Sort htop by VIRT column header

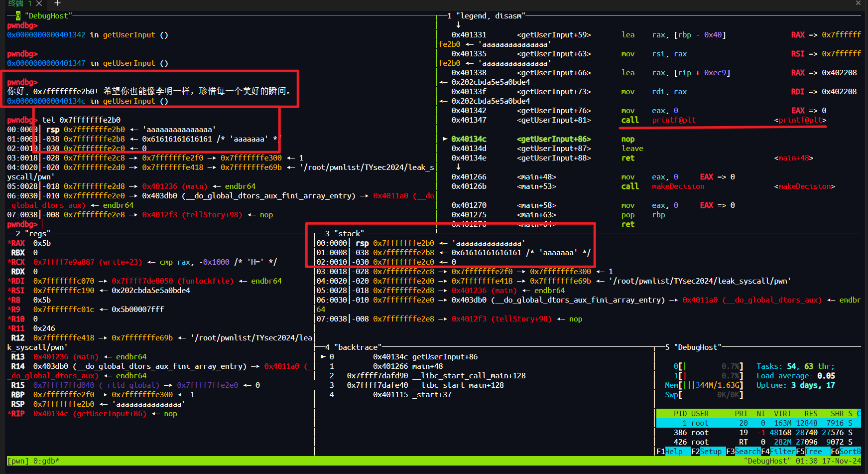coord(782,414)
